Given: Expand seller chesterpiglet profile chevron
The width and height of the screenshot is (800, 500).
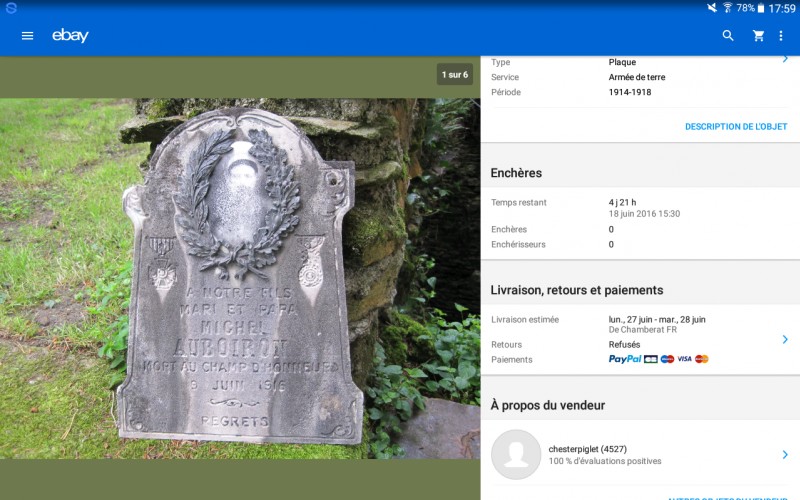Looking at the screenshot, I should (785, 454).
